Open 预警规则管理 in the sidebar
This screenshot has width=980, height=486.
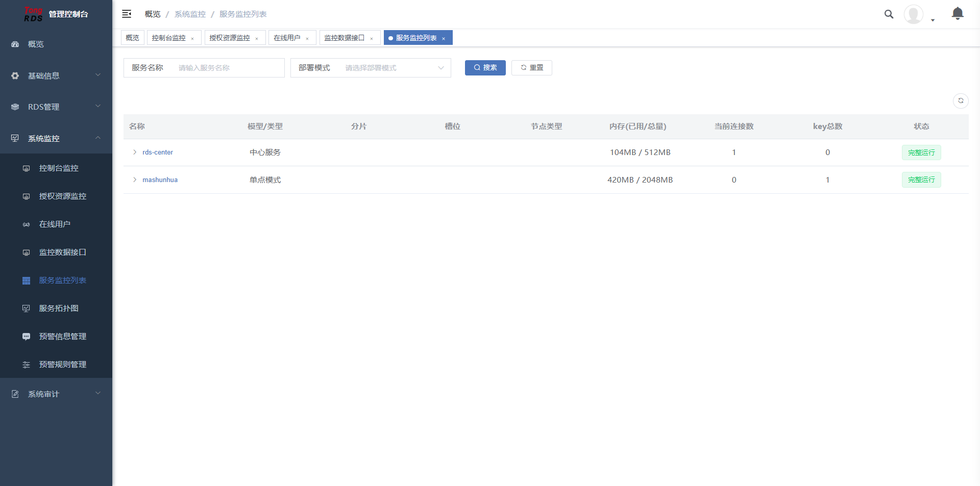point(56,365)
